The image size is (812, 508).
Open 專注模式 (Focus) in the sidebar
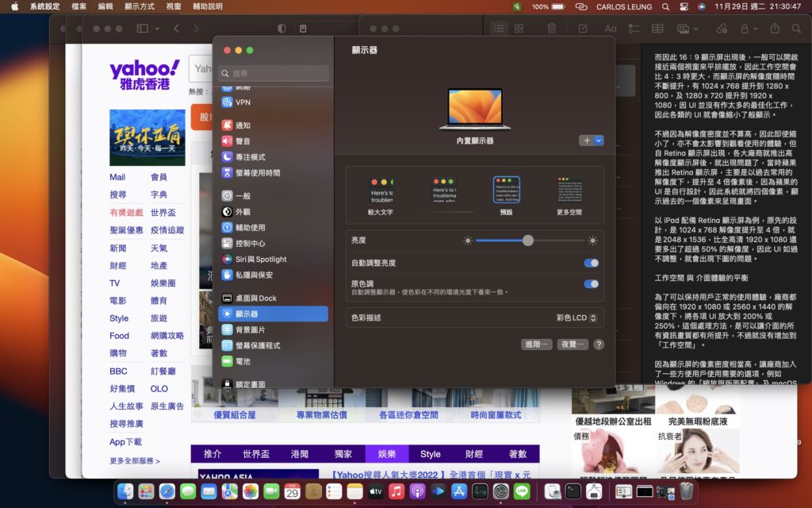click(x=273, y=157)
